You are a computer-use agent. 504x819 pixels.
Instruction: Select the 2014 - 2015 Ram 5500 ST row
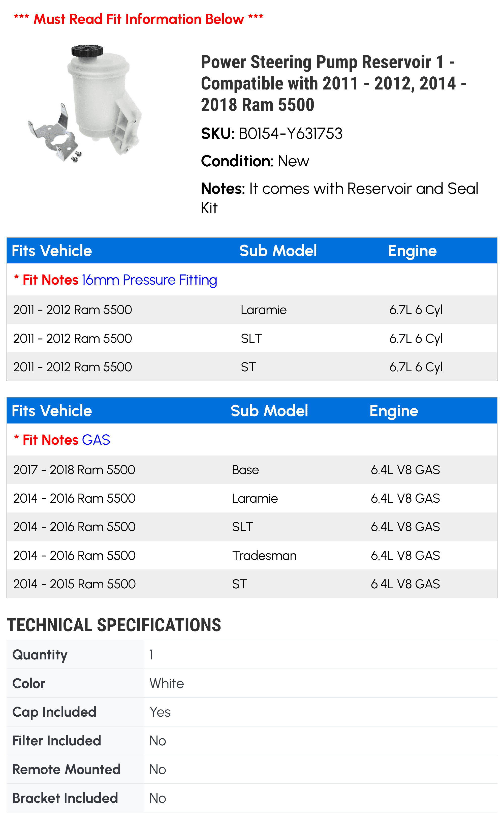(x=252, y=584)
